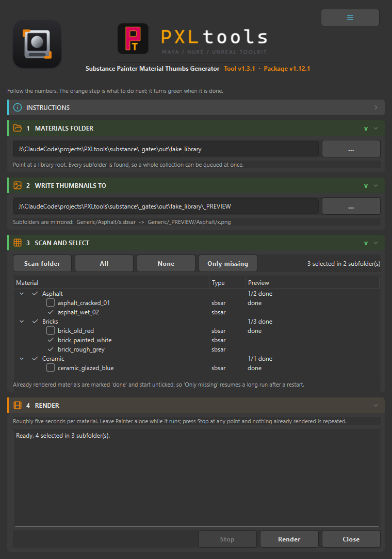Image resolution: width=392 pixels, height=559 pixels.
Task: Click the _PREVIEW output path field
Action: (x=166, y=206)
